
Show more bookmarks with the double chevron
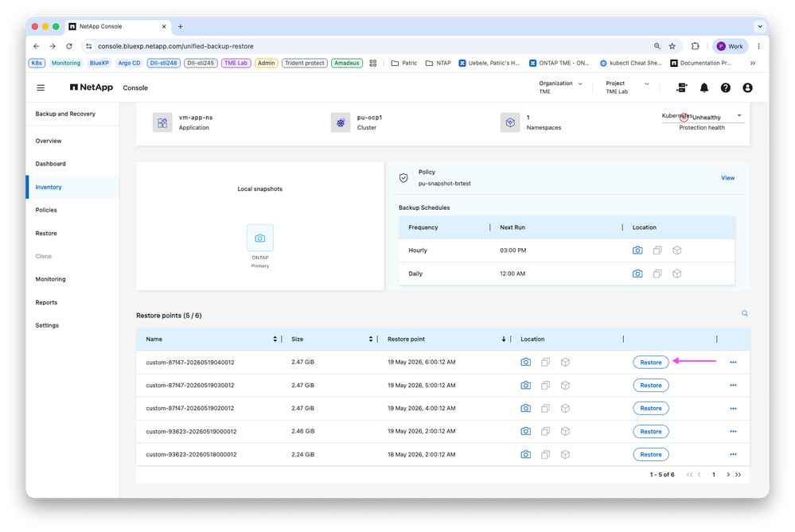[x=753, y=64]
